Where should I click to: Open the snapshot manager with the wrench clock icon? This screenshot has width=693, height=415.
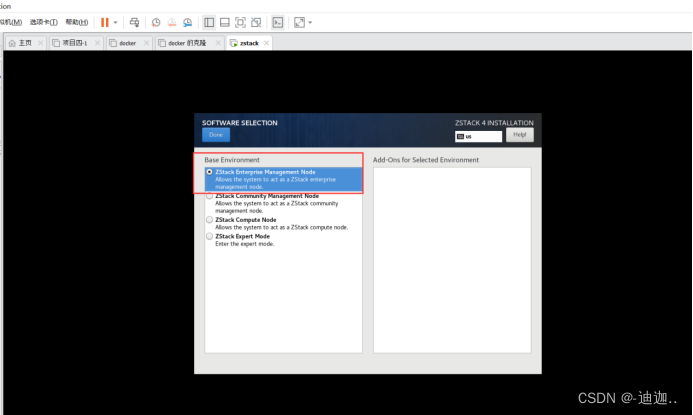point(188,22)
